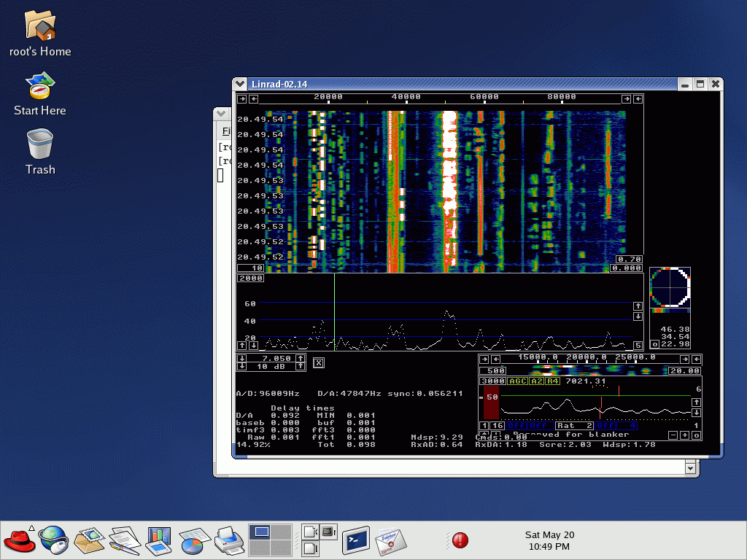Toggle the first blue Off button
Image resolution: width=747 pixels, height=560 pixels.
click(x=516, y=426)
